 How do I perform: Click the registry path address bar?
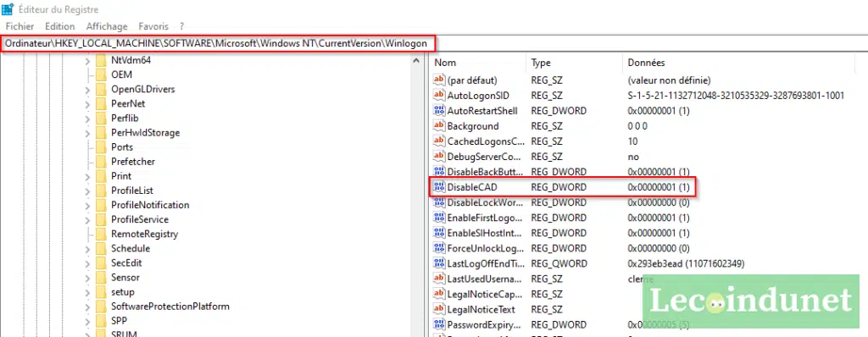click(219, 43)
